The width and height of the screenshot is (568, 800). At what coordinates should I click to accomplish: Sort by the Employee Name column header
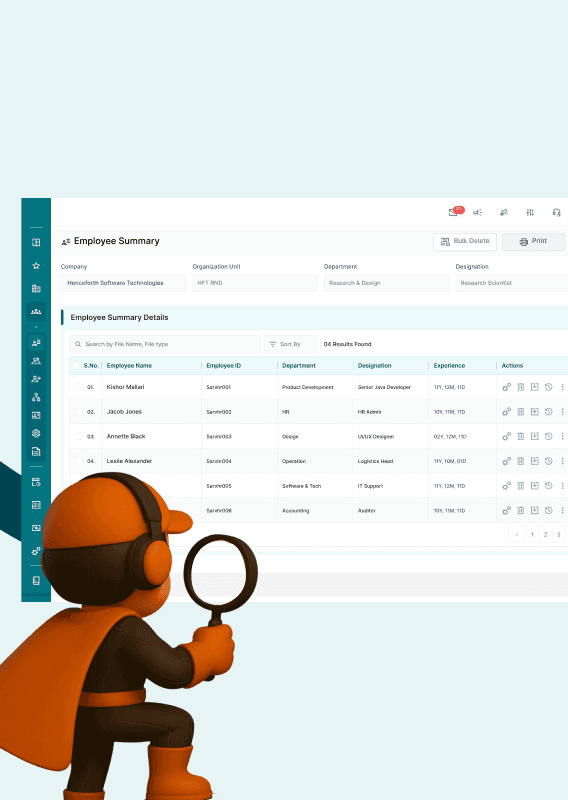pos(129,365)
